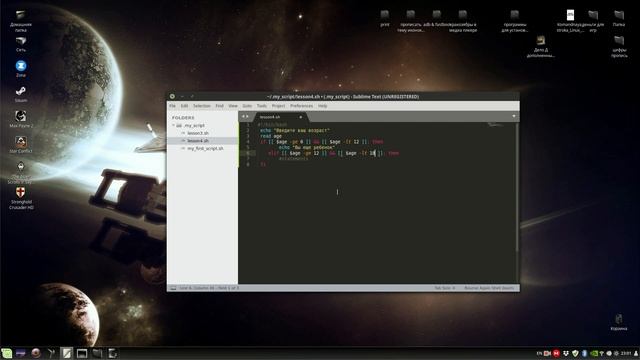Click the tab navigation arrows left of tabs
640x360 pixels.
click(x=245, y=117)
